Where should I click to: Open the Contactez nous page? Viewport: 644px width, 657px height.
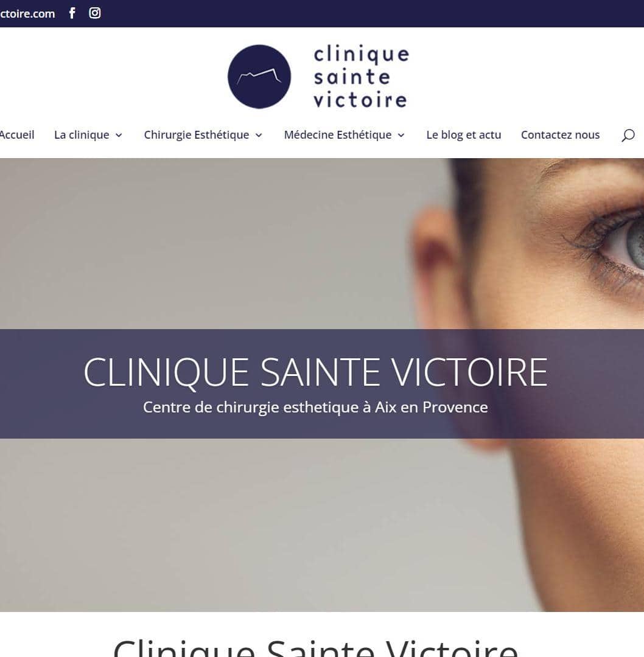(560, 135)
